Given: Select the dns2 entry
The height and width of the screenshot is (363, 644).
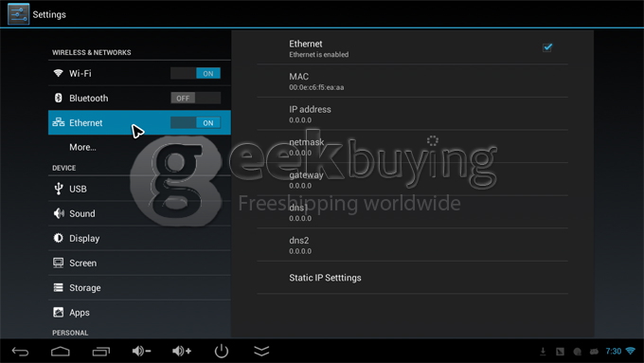Looking at the screenshot, I should [412, 245].
